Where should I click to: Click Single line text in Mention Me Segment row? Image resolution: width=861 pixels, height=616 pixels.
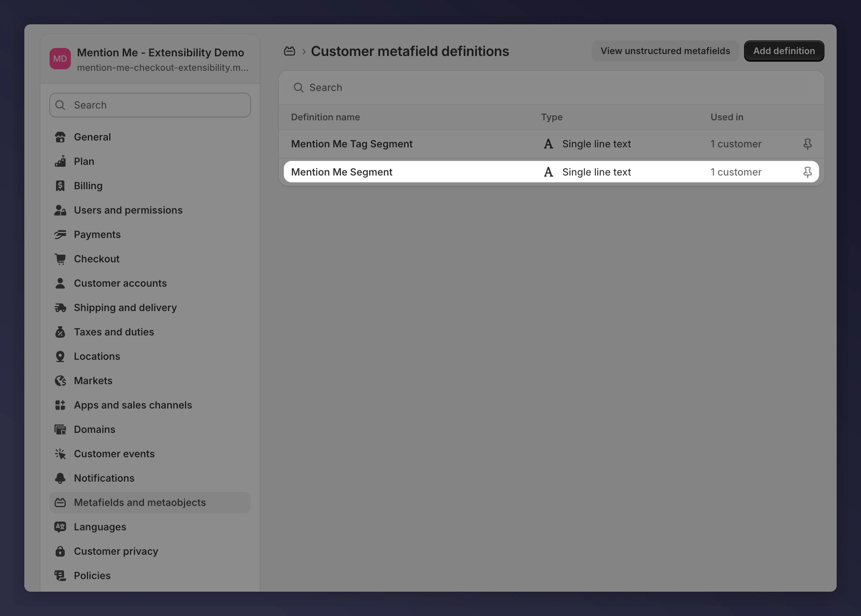[x=597, y=172]
